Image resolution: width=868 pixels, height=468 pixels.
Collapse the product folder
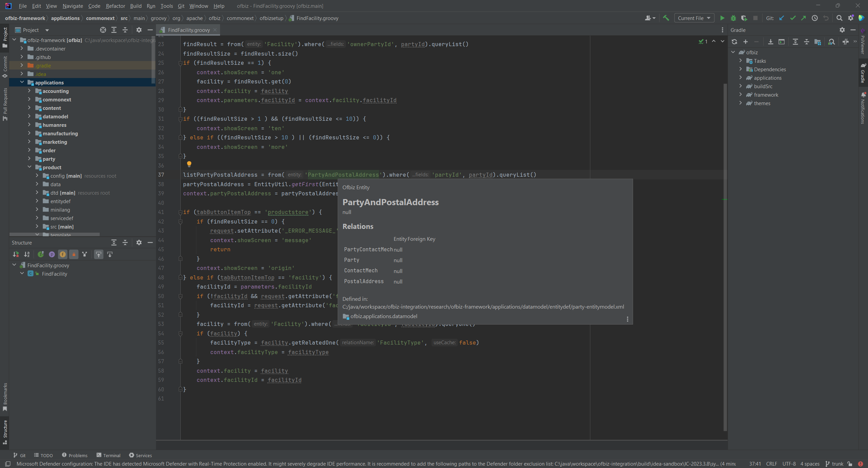click(29, 167)
